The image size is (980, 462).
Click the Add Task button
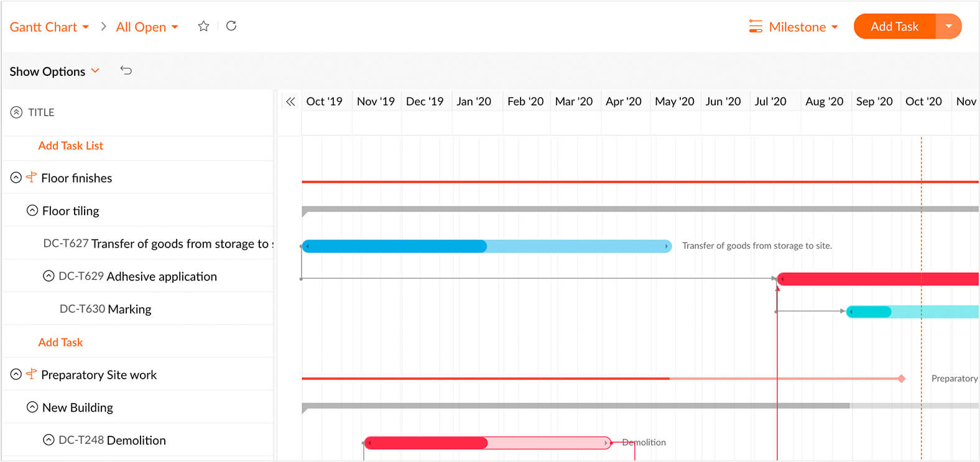tap(894, 27)
